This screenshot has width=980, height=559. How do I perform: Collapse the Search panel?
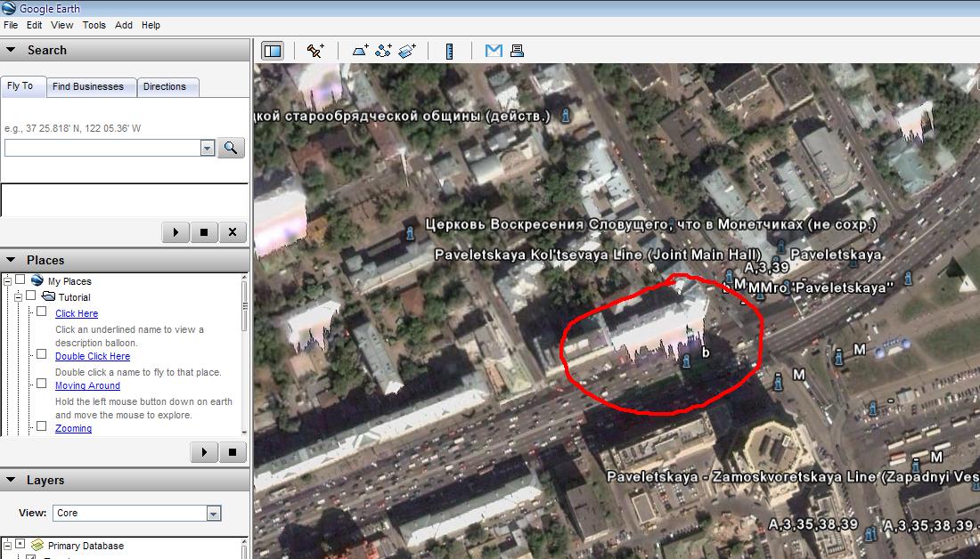tap(11, 51)
